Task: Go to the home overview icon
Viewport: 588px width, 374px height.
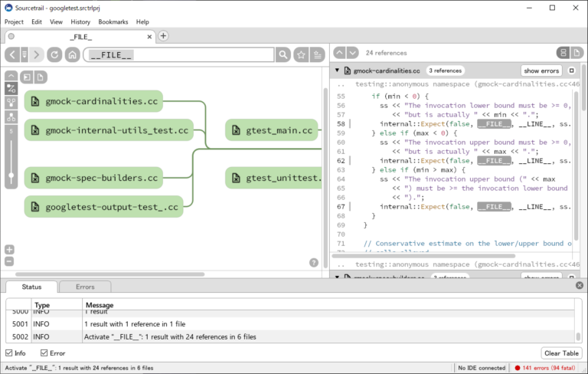Action: pos(72,54)
